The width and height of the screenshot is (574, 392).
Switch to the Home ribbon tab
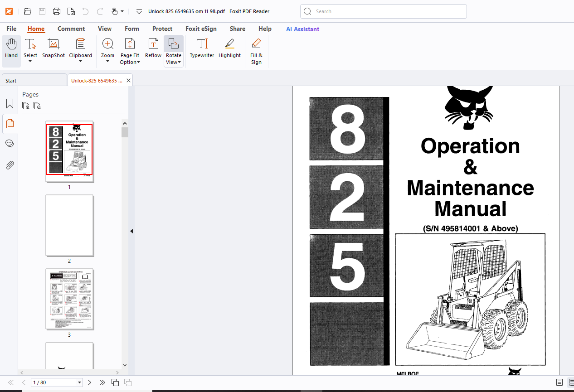36,29
